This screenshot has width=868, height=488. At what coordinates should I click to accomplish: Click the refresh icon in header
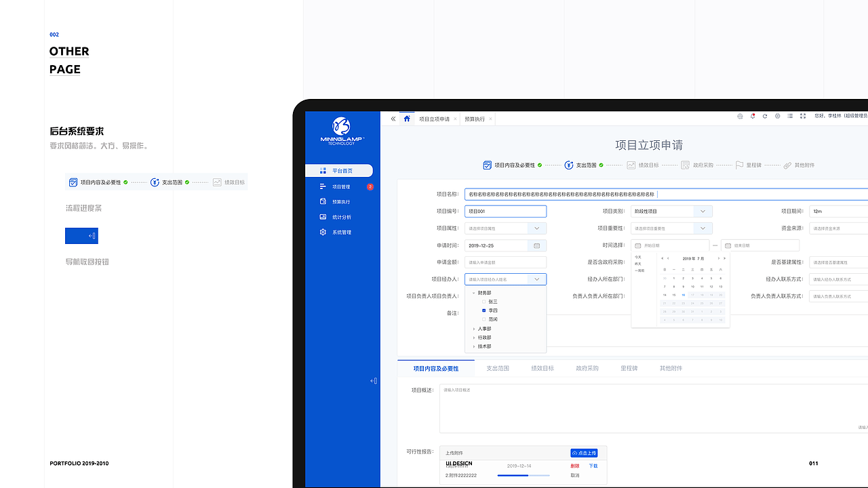click(765, 116)
